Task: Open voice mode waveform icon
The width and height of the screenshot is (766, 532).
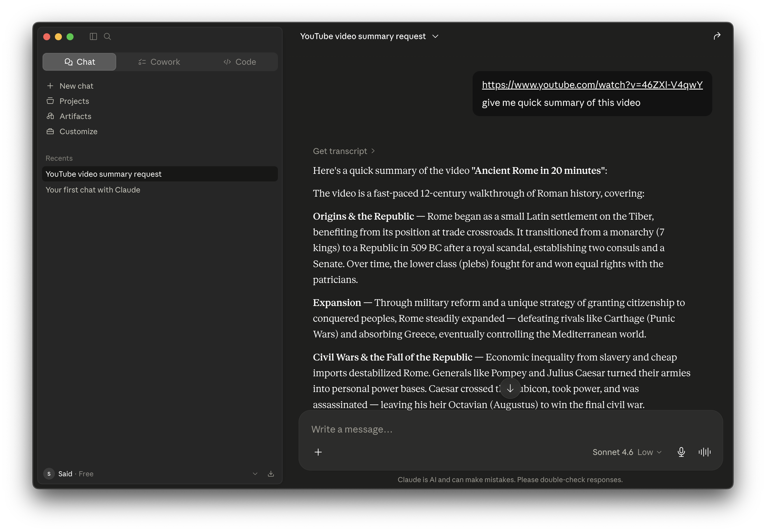Action: [x=705, y=452]
